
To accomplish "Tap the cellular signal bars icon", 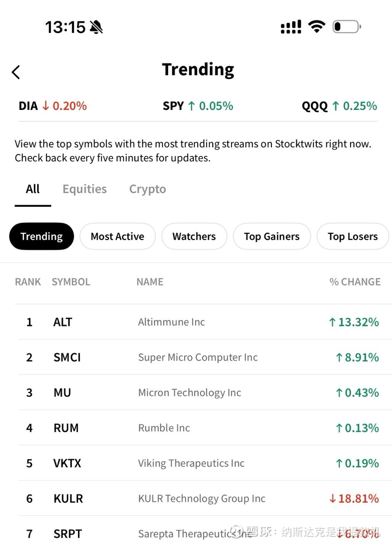I will coord(291,27).
